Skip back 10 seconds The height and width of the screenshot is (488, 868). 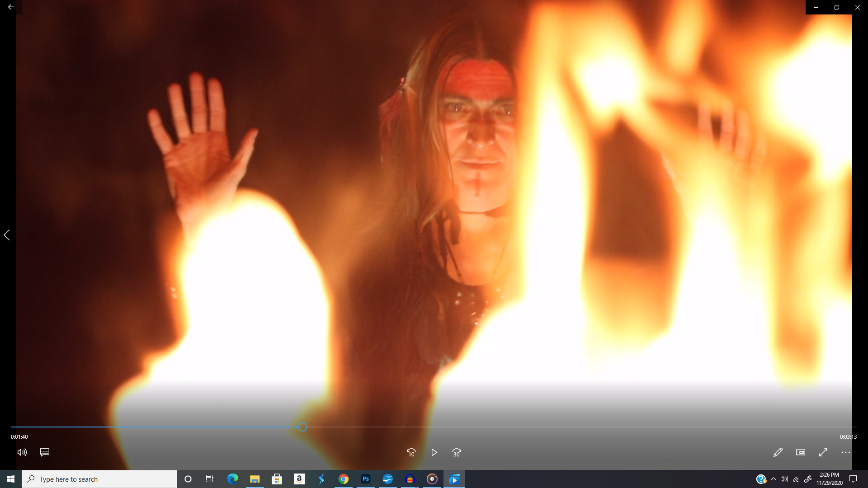coord(411,452)
